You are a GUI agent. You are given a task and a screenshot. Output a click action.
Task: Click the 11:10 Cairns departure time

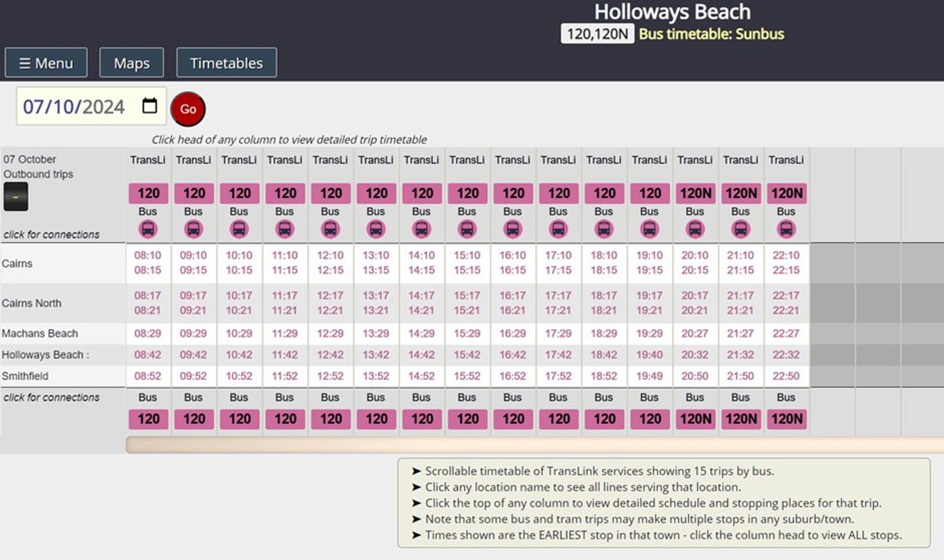[285, 255]
